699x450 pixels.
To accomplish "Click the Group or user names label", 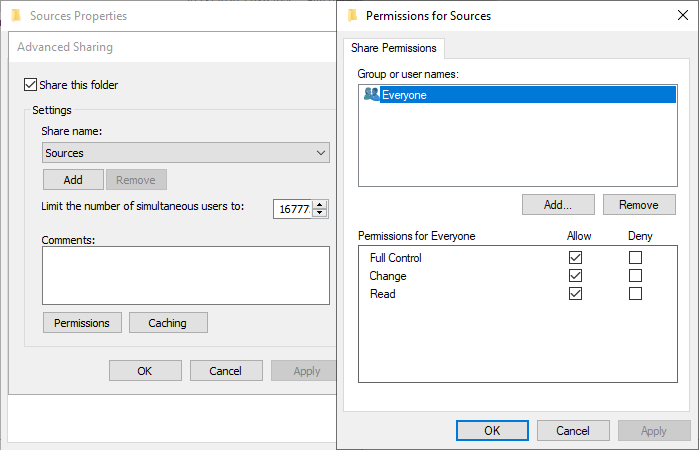I will pyautogui.click(x=408, y=74).
